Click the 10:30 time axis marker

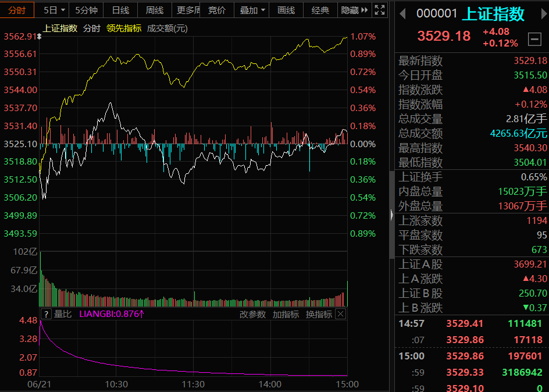(x=116, y=384)
